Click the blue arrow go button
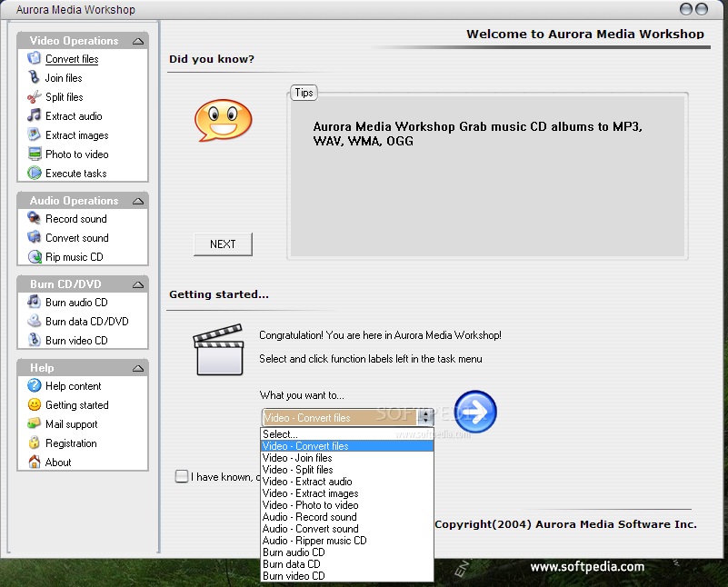Viewport: 728px width, 587px height. coord(475,412)
